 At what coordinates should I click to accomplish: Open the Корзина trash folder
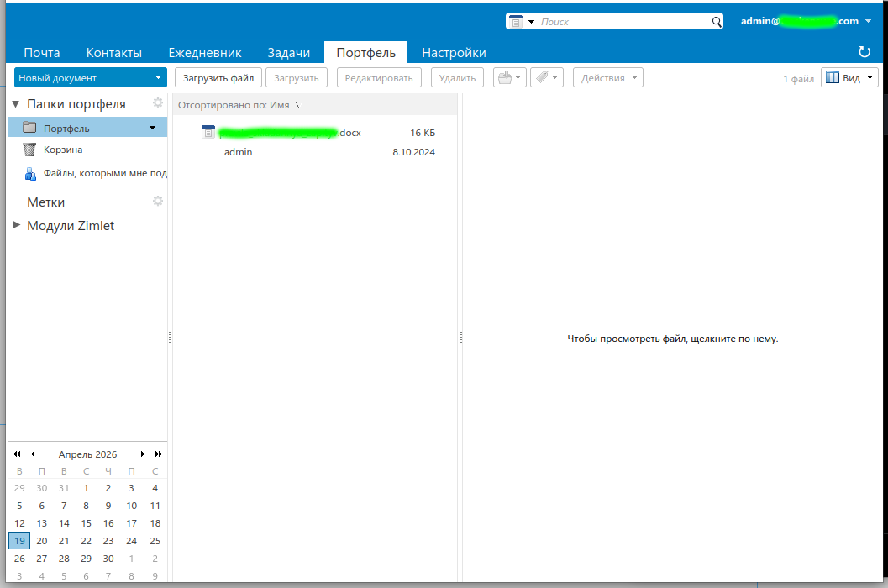[63, 150]
